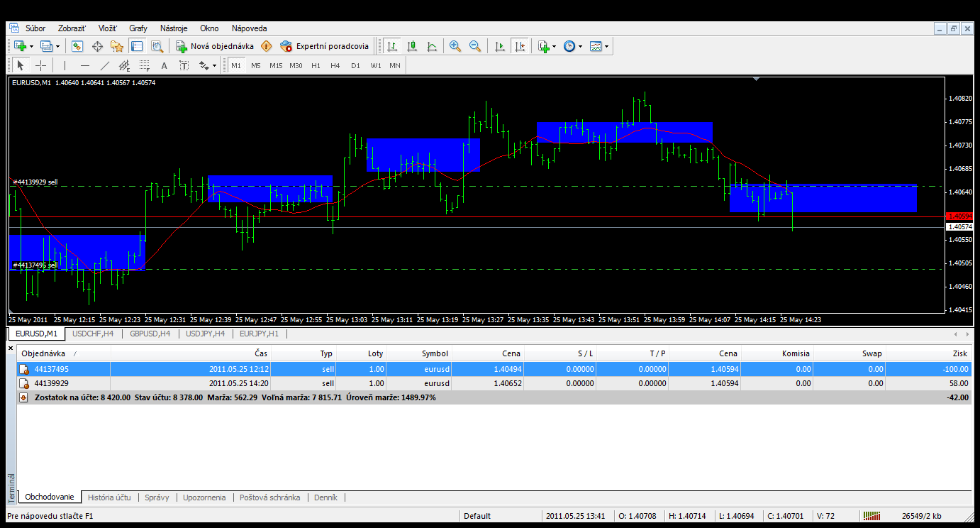Select the cursor arrow tool
Viewport: 980px width, 528px height.
[20, 66]
